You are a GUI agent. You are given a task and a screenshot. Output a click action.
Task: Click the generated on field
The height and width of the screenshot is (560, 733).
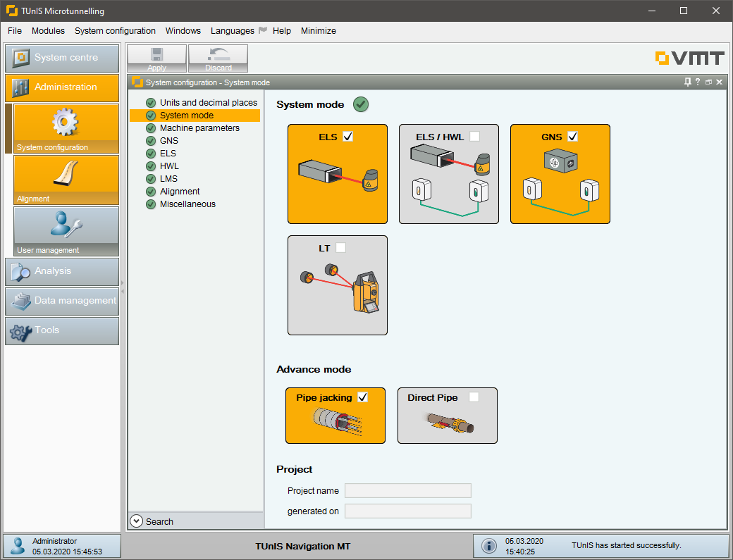408,511
